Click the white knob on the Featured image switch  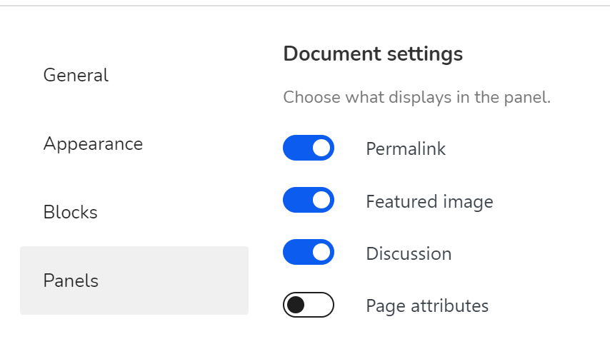coord(321,200)
